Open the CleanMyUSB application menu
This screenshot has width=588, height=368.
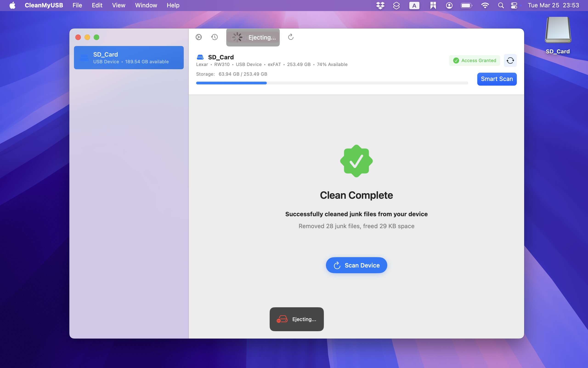point(44,5)
